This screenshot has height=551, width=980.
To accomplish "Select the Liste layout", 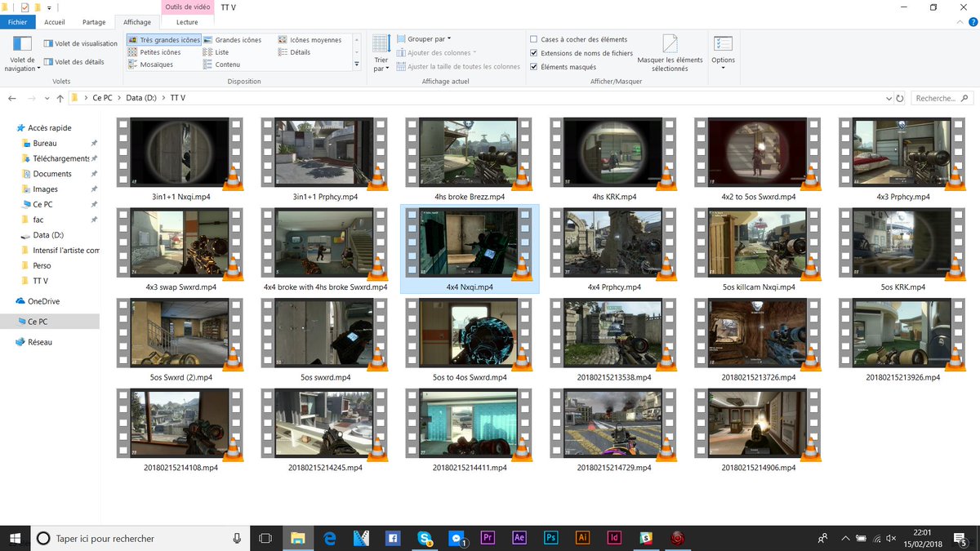I will pyautogui.click(x=216, y=52).
